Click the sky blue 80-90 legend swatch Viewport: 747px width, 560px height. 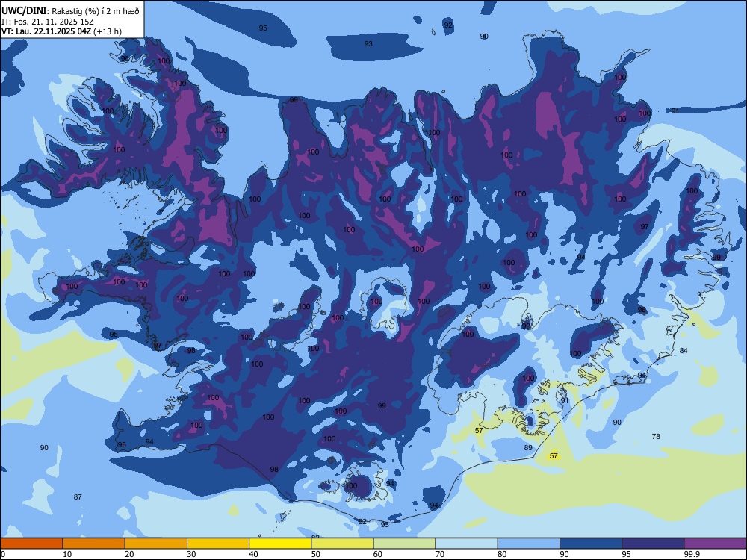[529, 544]
